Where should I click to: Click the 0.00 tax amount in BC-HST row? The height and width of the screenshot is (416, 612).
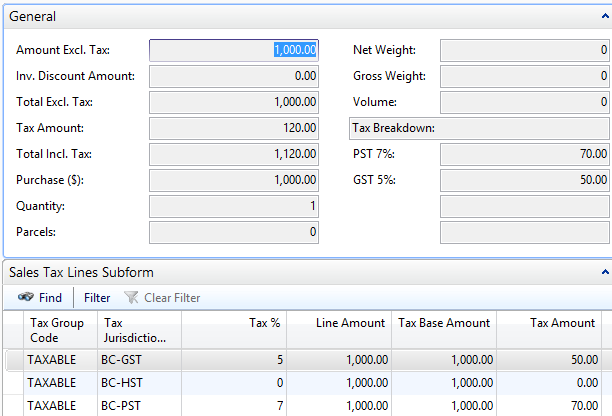(x=549, y=383)
